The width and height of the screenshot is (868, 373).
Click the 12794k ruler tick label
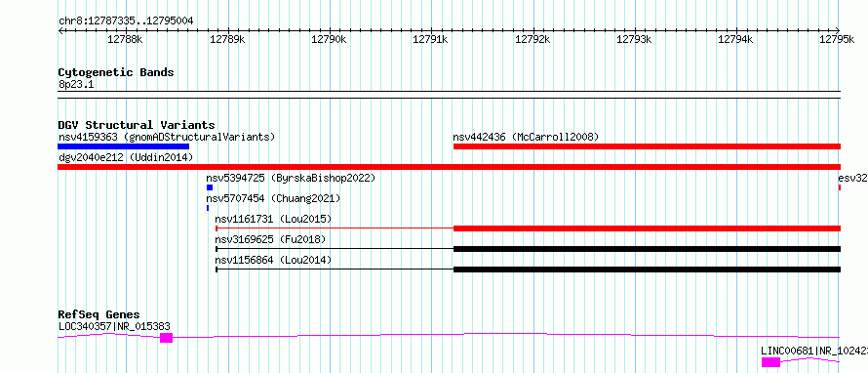pyautogui.click(x=736, y=39)
